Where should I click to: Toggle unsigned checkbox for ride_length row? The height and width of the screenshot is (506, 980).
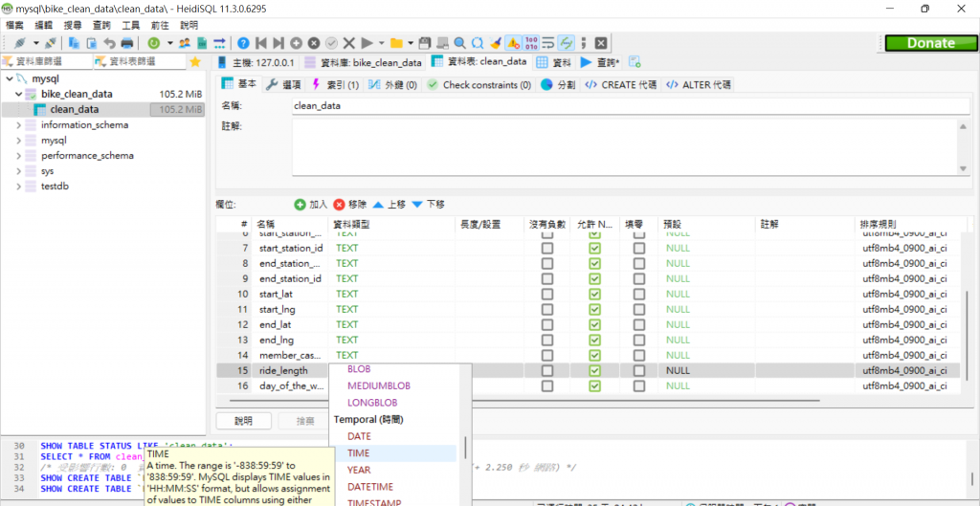pyautogui.click(x=547, y=370)
